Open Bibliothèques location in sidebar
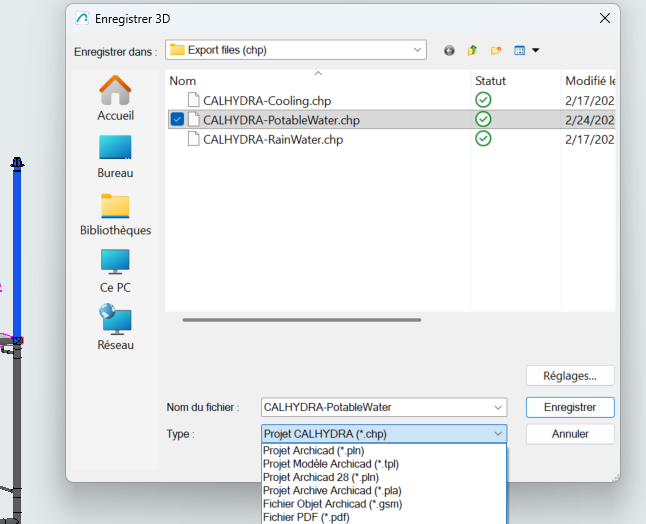Image resolution: width=646 pixels, height=524 pixels. (115, 214)
